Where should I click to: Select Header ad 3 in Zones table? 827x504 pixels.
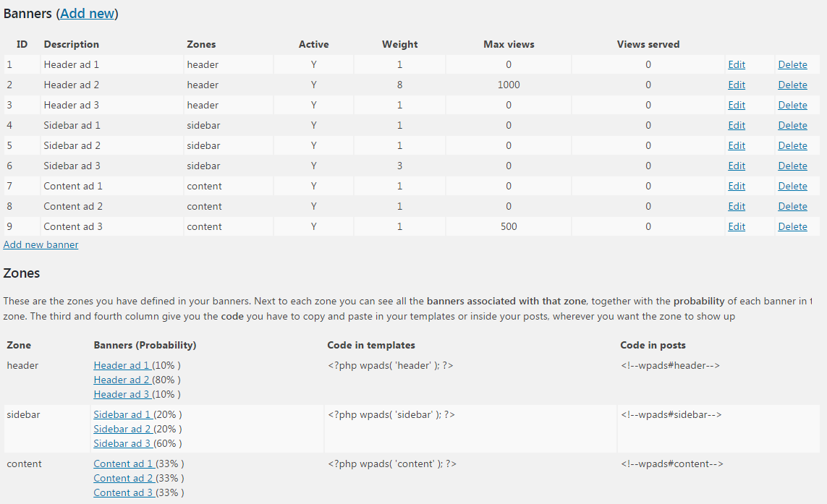point(122,394)
